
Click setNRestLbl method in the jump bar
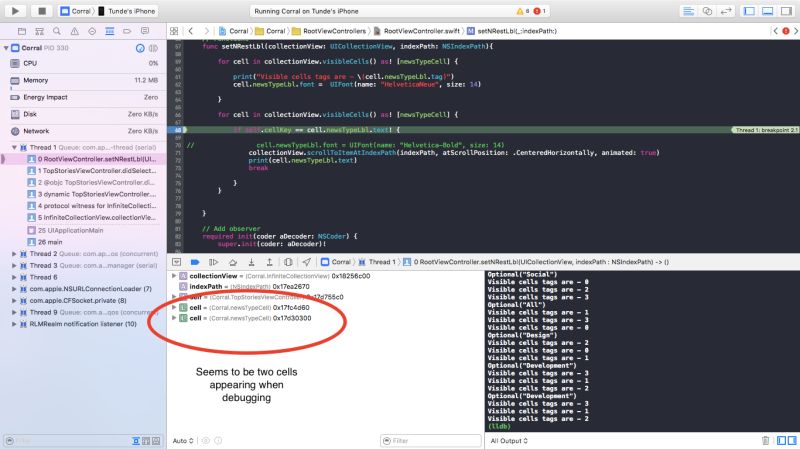pos(511,31)
